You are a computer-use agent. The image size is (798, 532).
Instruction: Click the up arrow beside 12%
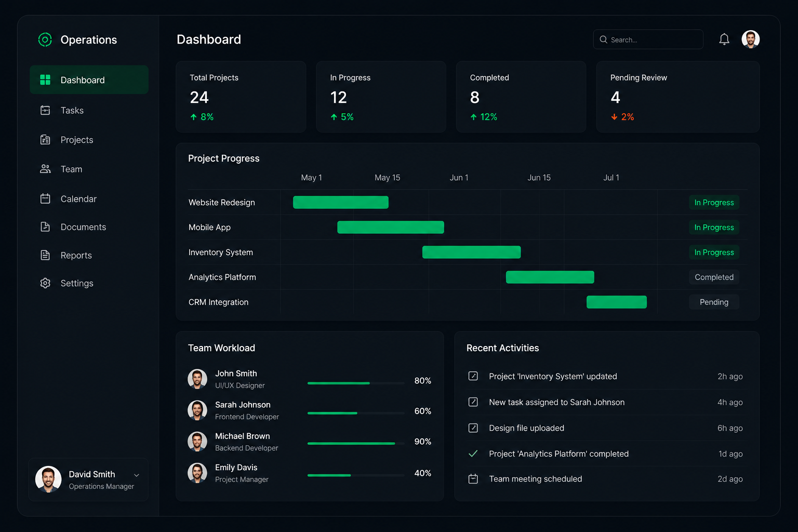coord(473,117)
